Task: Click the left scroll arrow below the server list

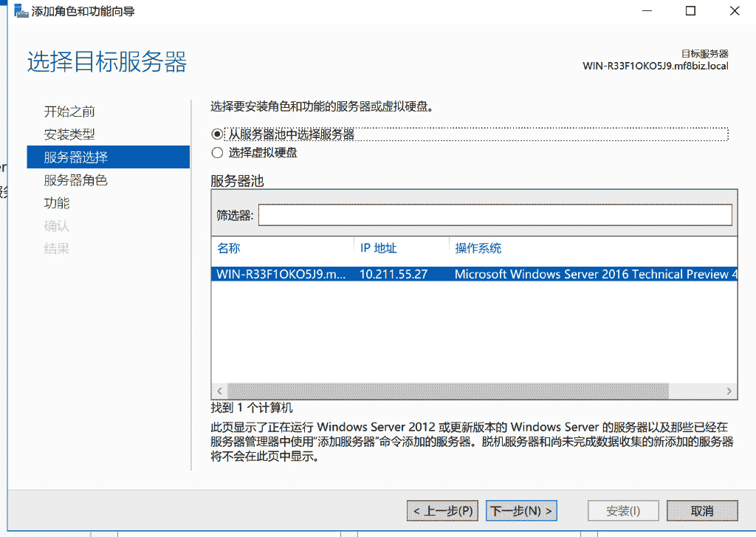Action: 219,391
